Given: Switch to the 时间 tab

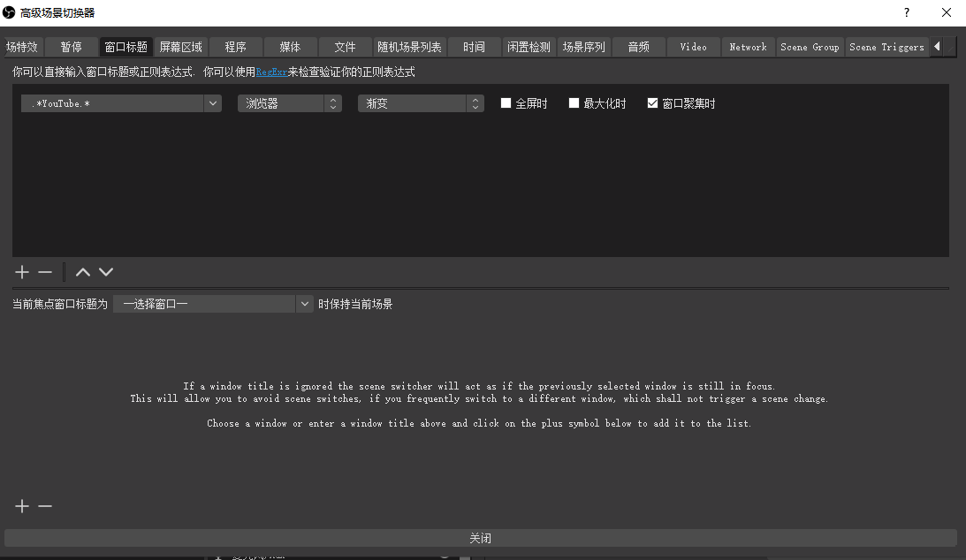Looking at the screenshot, I should click(474, 47).
